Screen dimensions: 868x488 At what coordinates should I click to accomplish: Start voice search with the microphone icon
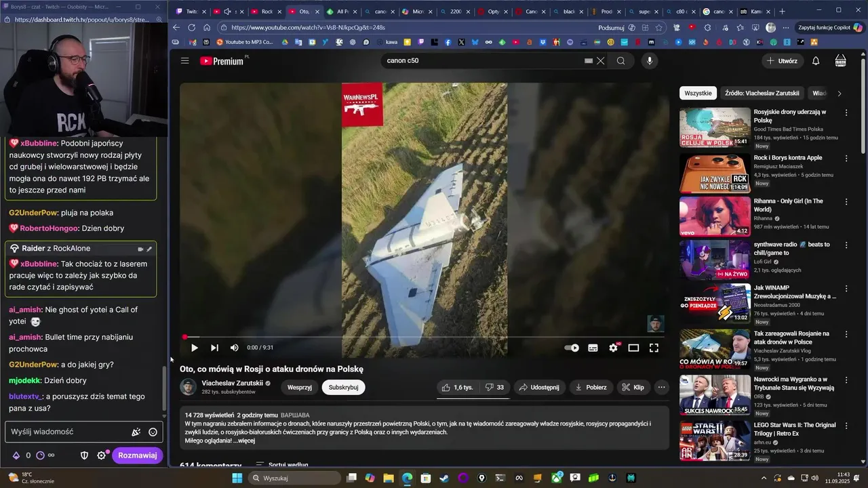pos(650,61)
